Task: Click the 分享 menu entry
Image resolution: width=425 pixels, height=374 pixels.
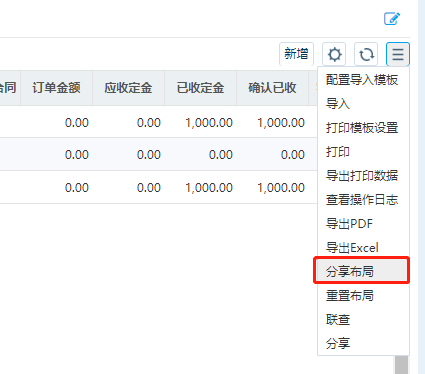Action: pos(362,343)
